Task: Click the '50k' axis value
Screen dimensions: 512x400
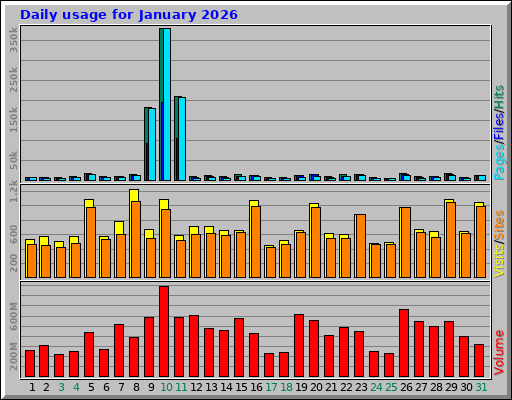Action: (13, 161)
